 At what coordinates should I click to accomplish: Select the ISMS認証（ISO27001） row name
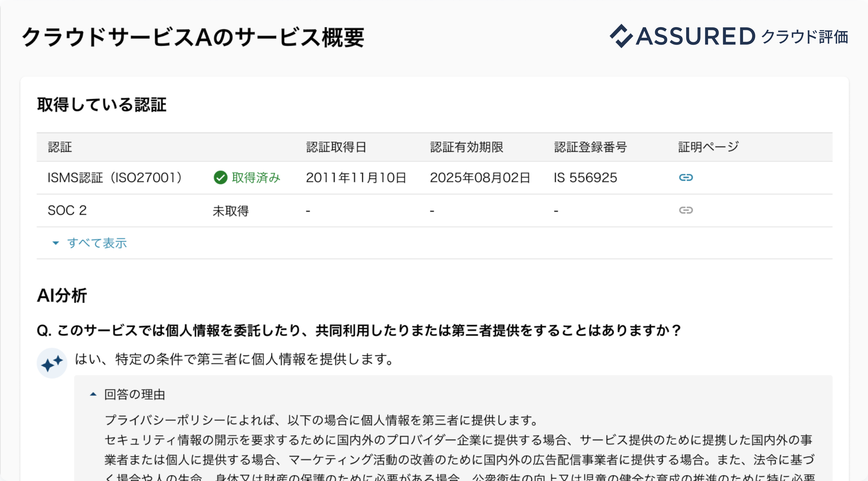tap(115, 178)
